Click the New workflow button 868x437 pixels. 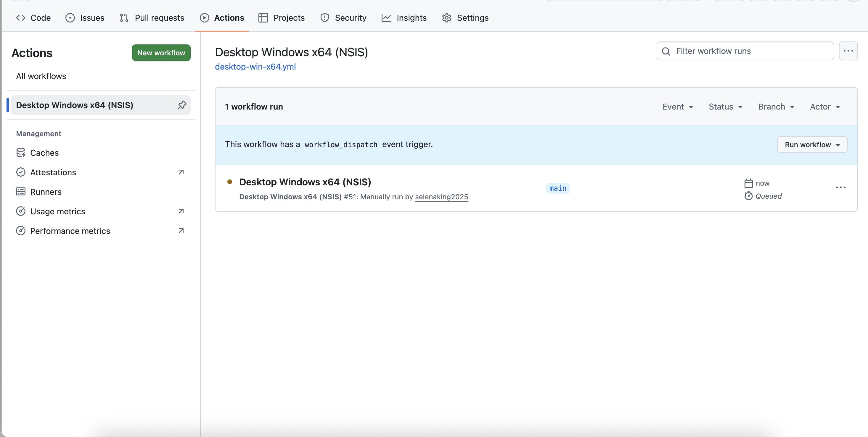(x=161, y=53)
